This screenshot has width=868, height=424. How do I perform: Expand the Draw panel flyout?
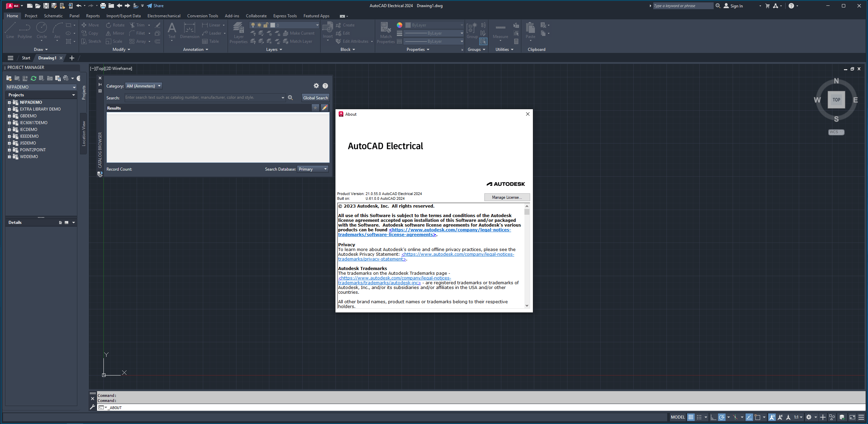[x=41, y=50]
